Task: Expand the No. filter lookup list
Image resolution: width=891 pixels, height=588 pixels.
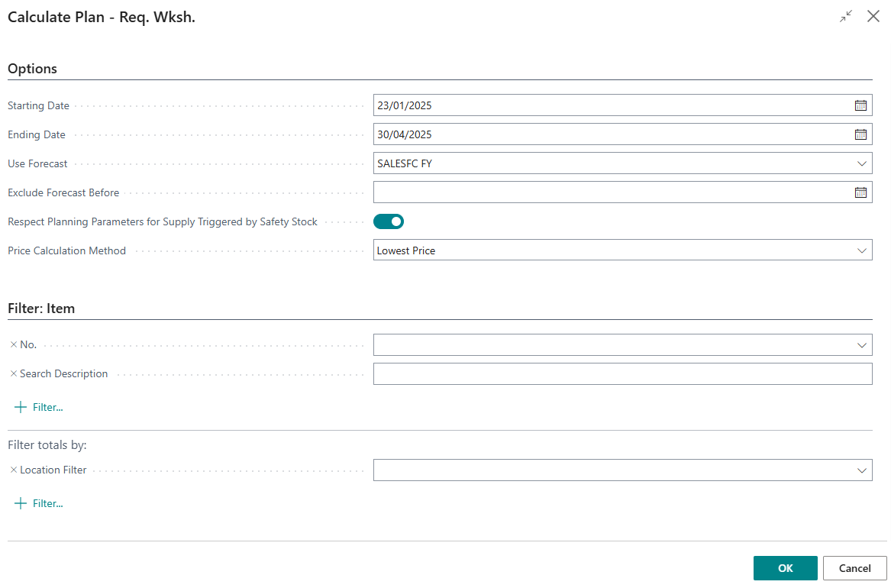Action: click(862, 344)
